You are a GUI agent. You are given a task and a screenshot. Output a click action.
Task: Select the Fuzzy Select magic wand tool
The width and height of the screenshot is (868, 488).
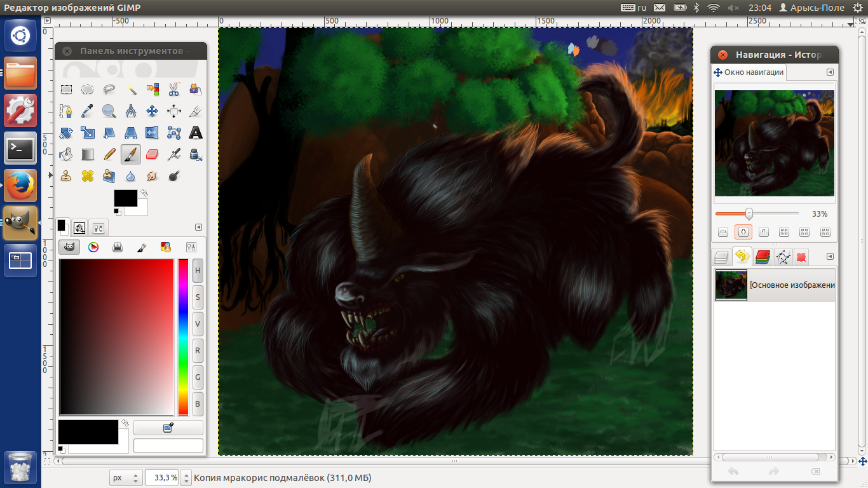[131, 90]
